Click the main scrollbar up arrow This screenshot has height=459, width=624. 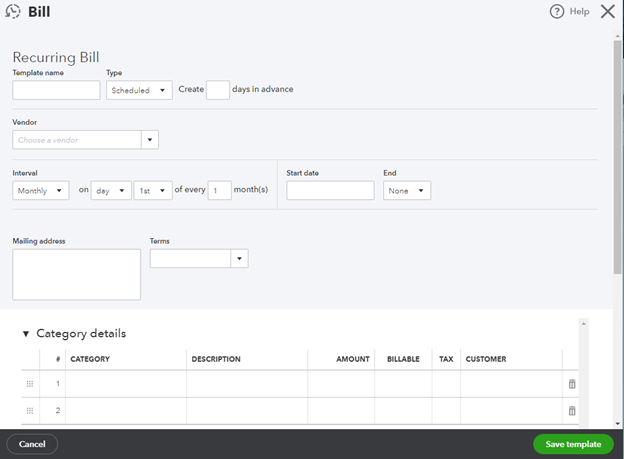point(618,36)
